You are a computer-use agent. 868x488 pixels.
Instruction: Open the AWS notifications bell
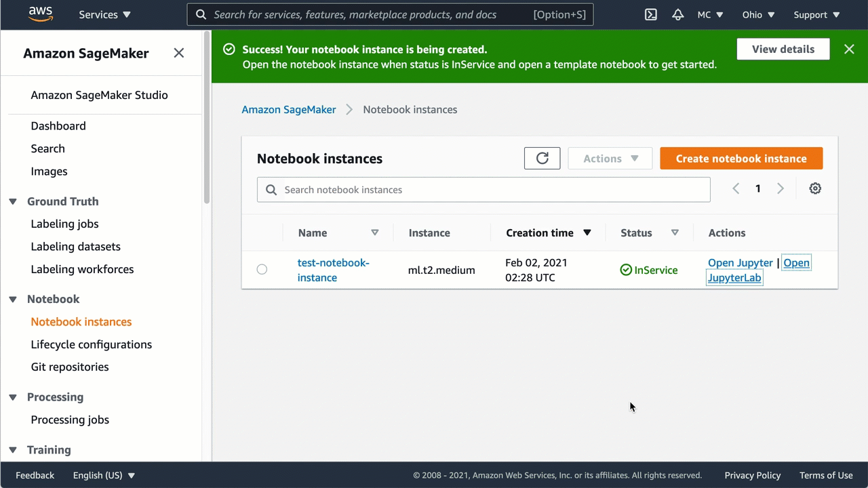[677, 14]
